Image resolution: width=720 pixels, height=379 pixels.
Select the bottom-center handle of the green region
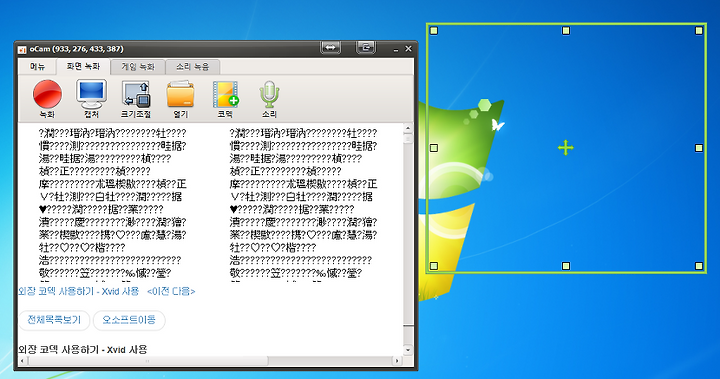tap(566, 266)
